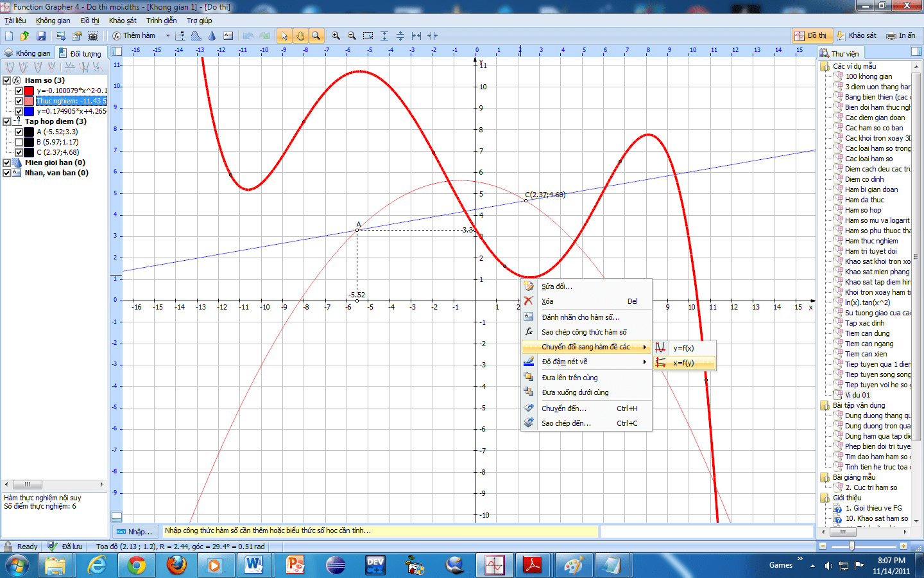Uncheck the Mien gioi han (0) checkbox
Image resolution: width=924 pixels, height=578 pixels.
click(x=7, y=162)
